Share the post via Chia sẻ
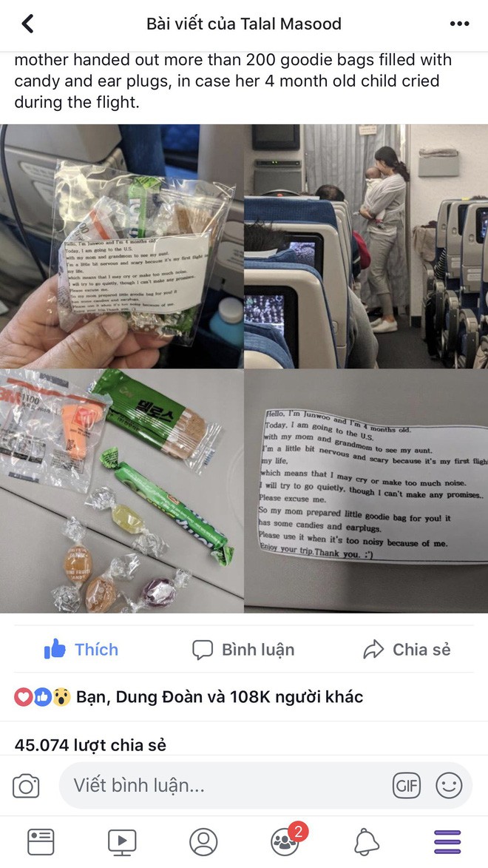 407,650
